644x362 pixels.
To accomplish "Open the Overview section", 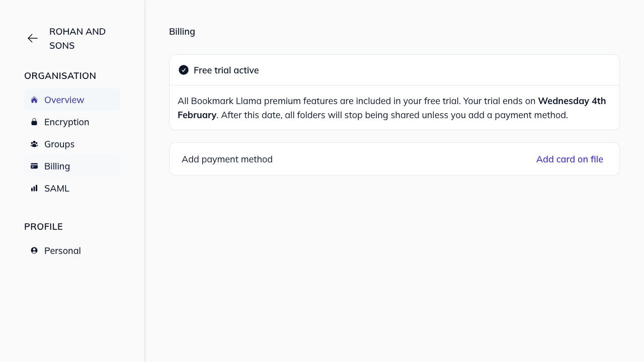I will coord(64,100).
